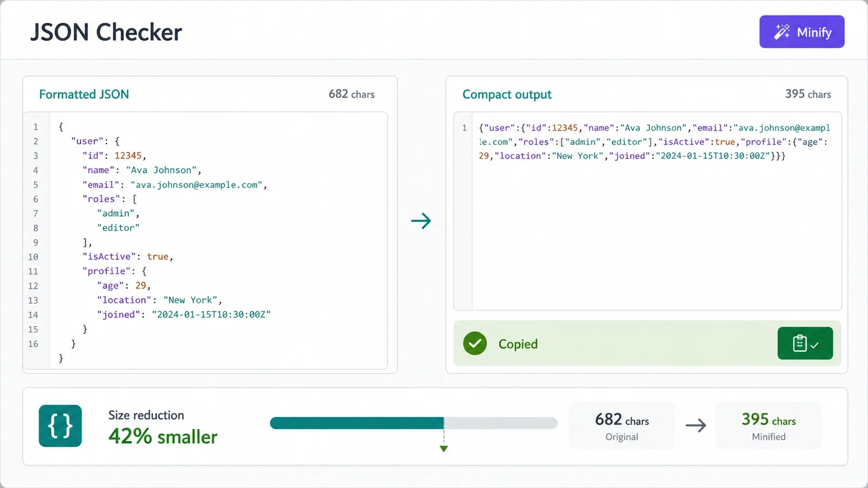
Task: Click the Formatted JSON heading
Action: pos(84,94)
